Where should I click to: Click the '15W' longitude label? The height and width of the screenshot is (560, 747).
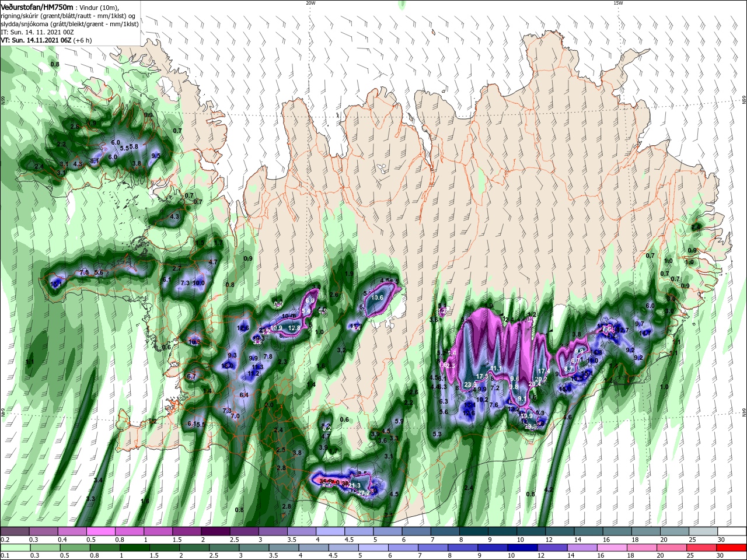click(x=618, y=3)
